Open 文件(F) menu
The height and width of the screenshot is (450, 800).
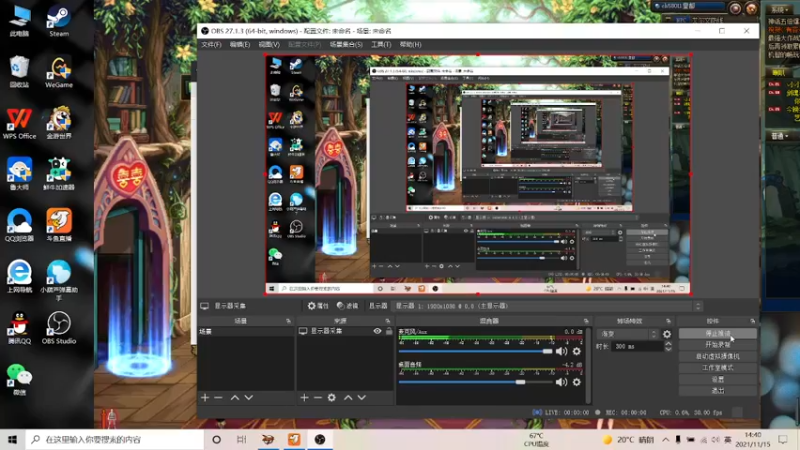(x=211, y=44)
